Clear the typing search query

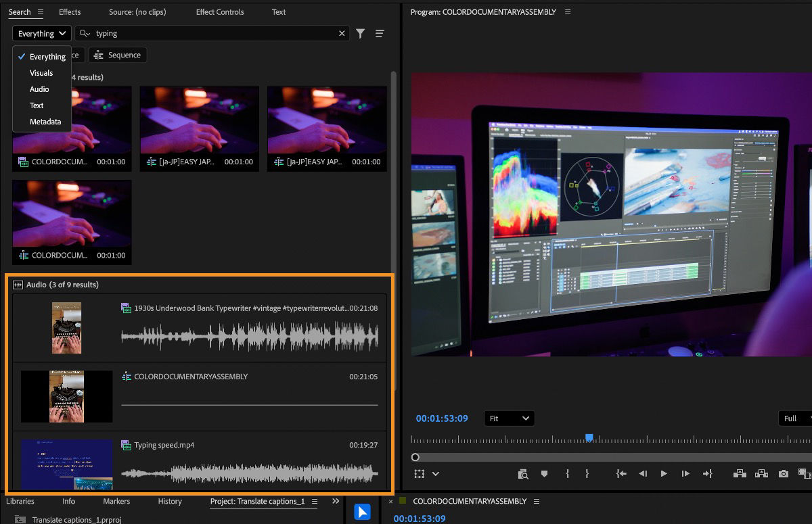pos(342,32)
